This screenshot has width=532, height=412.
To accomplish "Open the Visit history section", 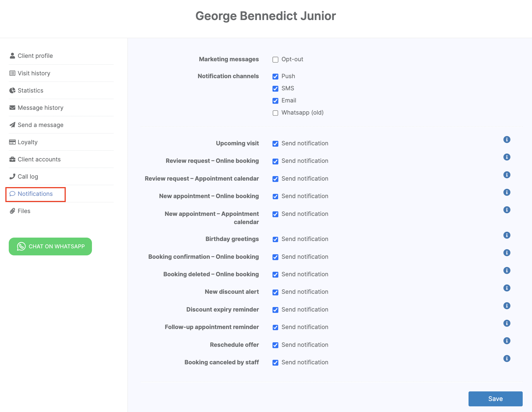I will coord(34,73).
